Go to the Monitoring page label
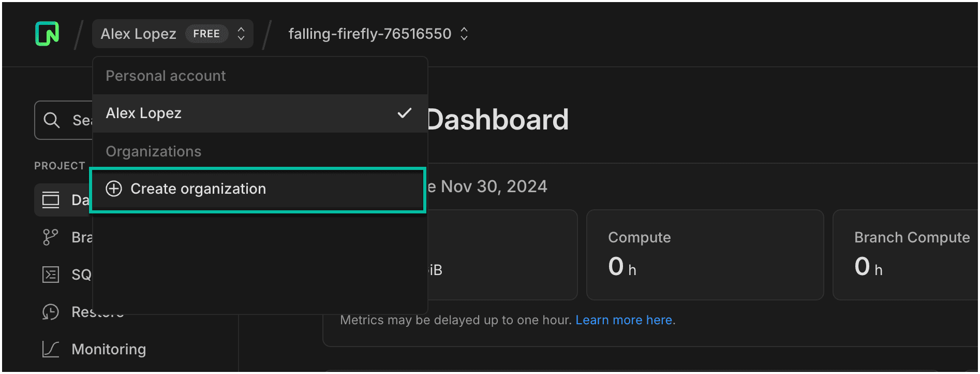 109,349
